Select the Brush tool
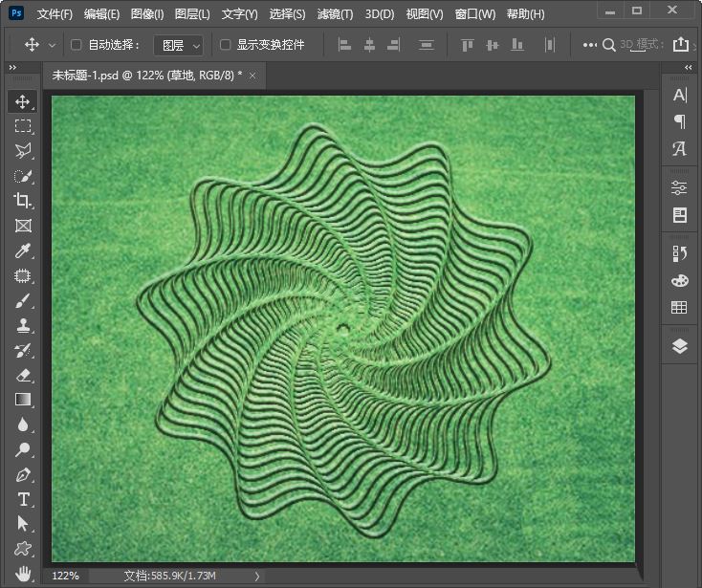Screen dimensions: 702x588 tap(22, 301)
